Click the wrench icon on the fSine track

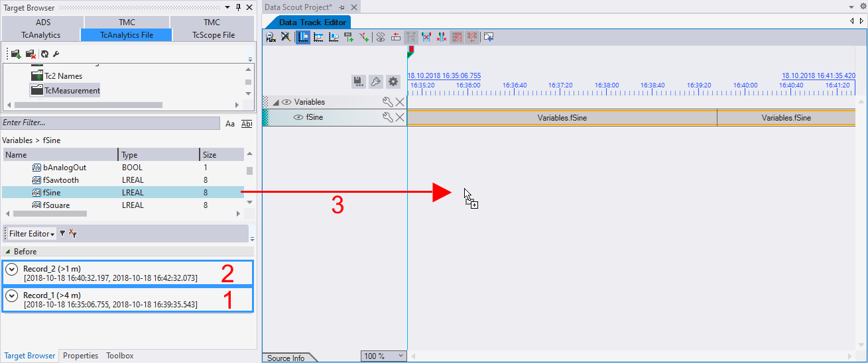[388, 117]
